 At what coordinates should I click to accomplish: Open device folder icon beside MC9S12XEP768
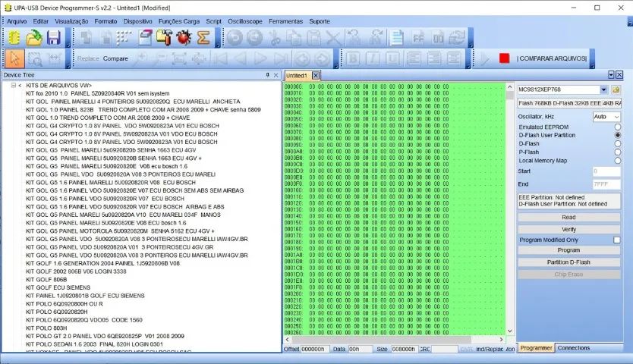click(616, 89)
